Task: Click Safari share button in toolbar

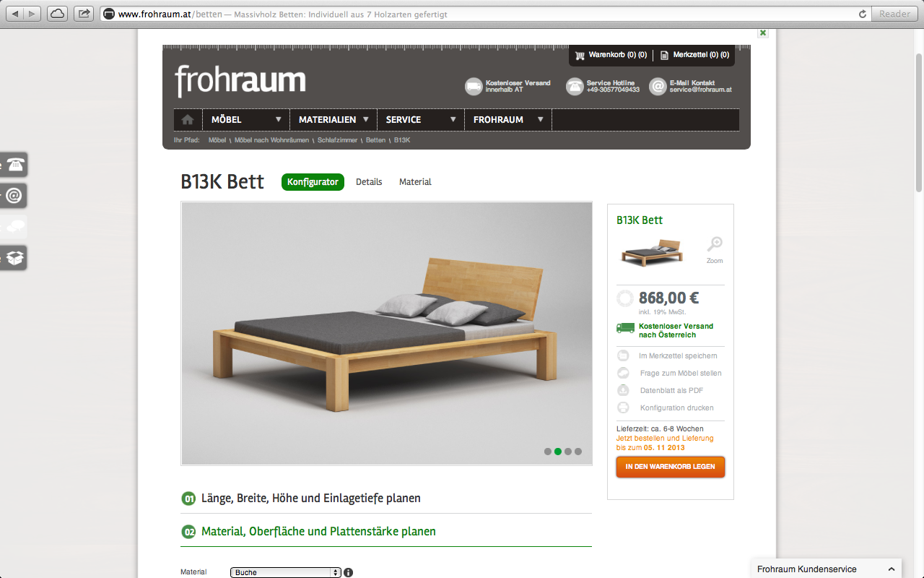Action: 84,13
